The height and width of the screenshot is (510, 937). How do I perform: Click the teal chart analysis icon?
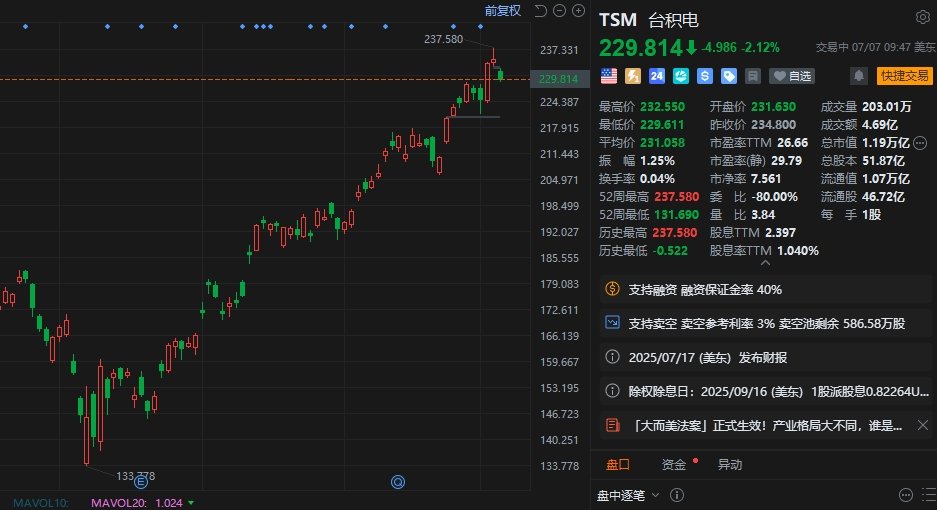click(681, 76)
